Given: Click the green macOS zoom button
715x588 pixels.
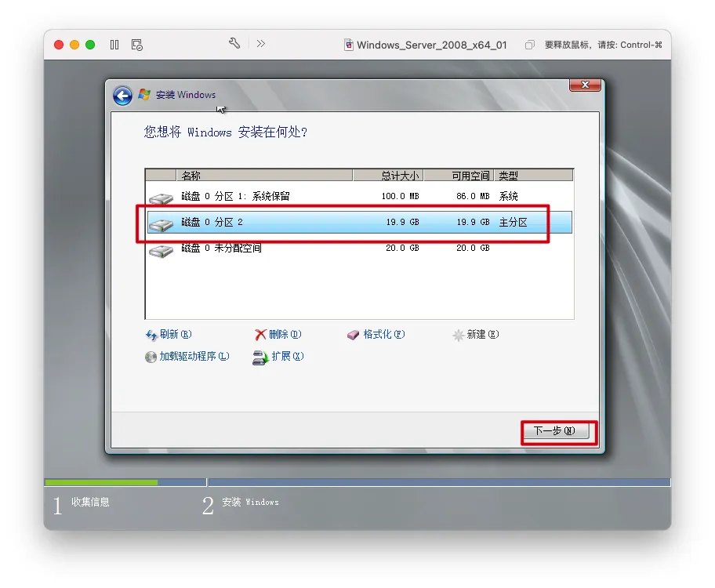Looking at the screenshot, I should [x=90, y=45].
